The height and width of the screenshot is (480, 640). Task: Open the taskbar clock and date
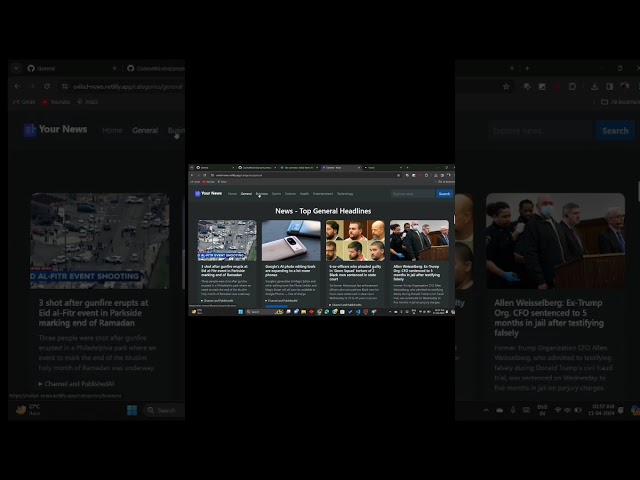click(x=439, y=311)
